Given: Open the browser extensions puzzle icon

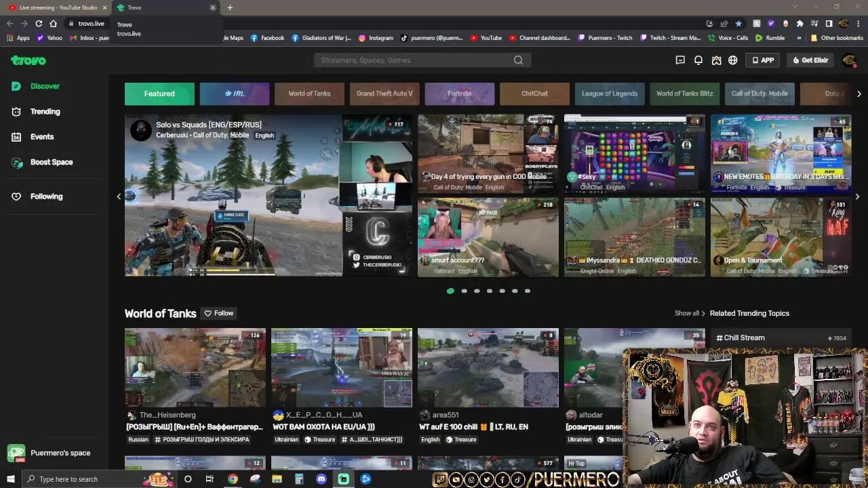Looking at the screenshot, I should [800, 23].
